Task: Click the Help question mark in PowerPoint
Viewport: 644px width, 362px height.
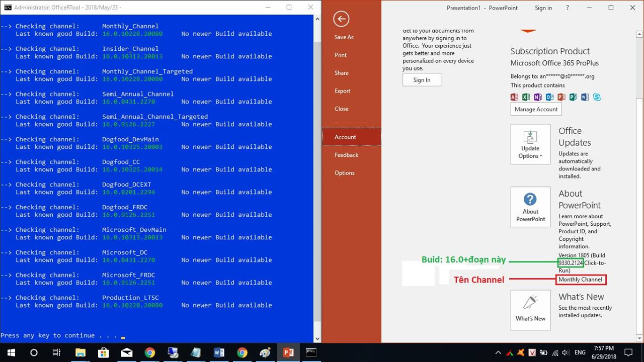Action: click(568, 8)
